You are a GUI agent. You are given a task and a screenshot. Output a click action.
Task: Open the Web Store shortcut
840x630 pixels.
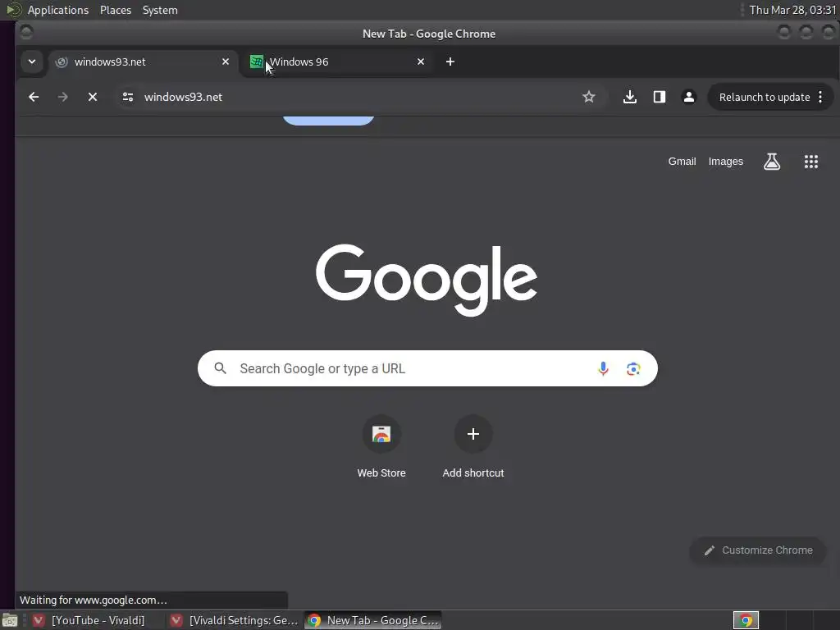381,447
